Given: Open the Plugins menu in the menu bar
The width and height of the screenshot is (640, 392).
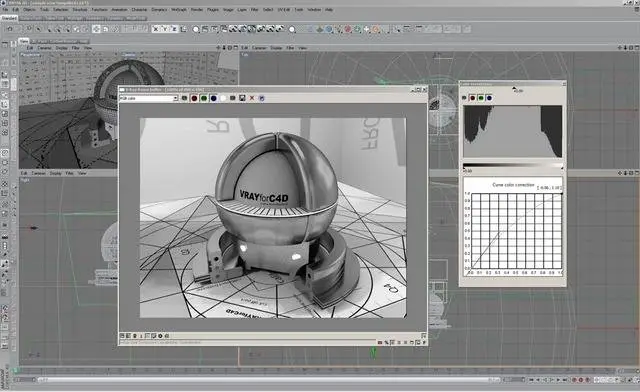Looking at the screenshot, I should pos(213,9).
